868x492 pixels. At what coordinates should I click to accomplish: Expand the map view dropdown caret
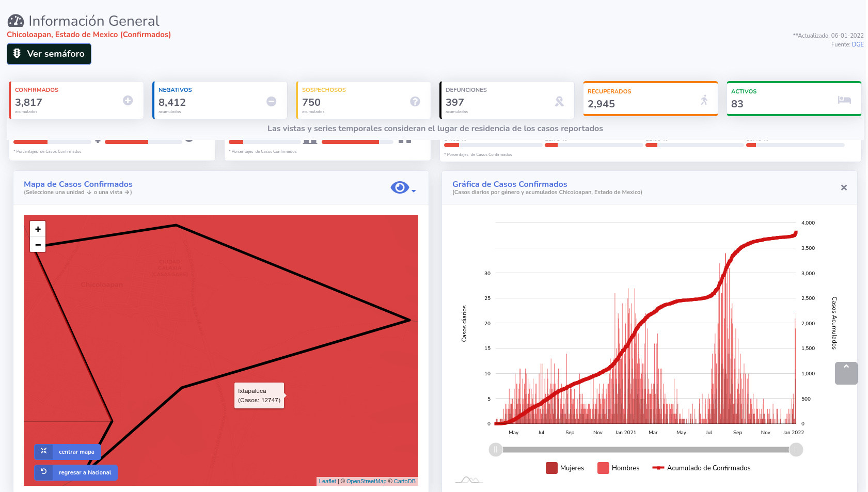pyautogui.click(x=414, y=191)
